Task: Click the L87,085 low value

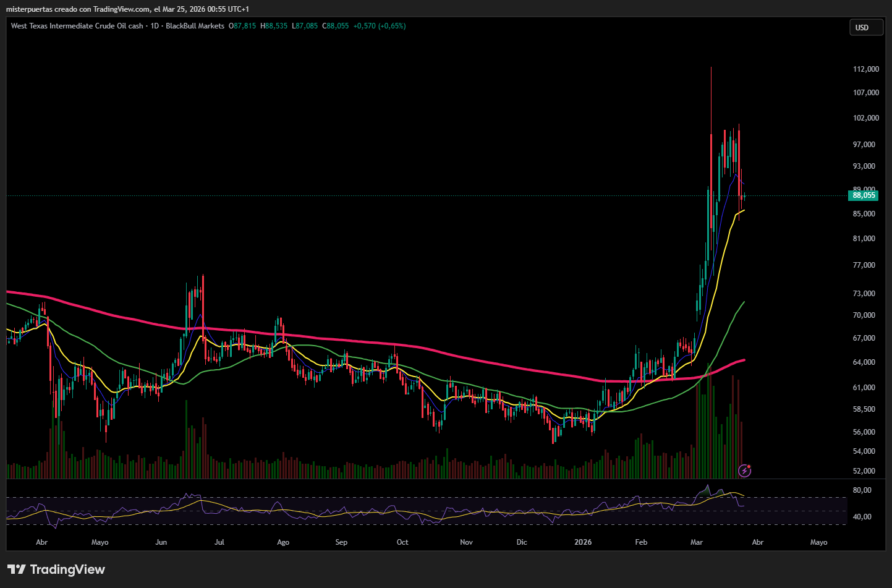Action: [x=305, y=26]
